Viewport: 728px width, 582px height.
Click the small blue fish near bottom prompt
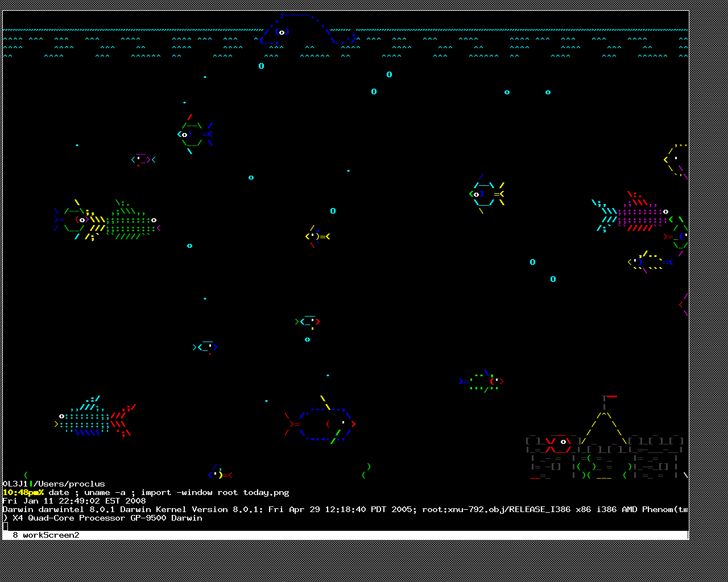tap(220, 473)
